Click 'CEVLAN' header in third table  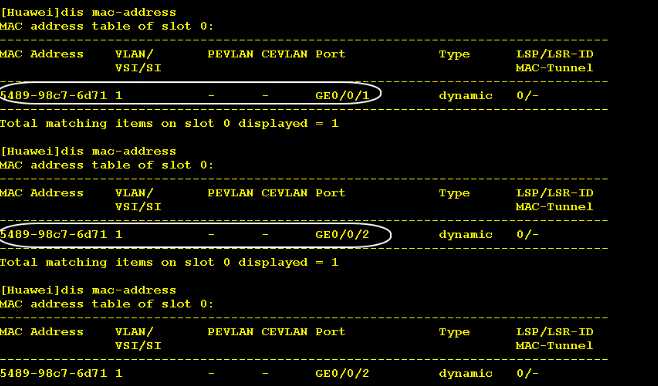(285, 332)
